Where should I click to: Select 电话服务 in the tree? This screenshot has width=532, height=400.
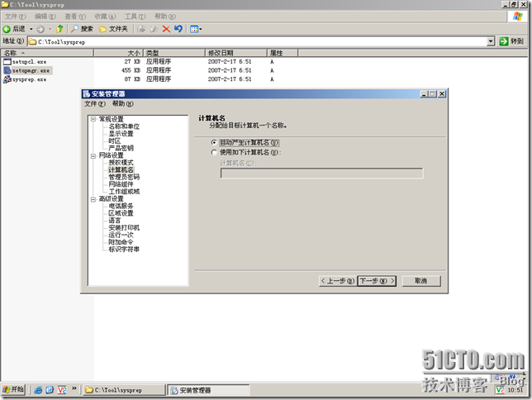click(x=121, y=206)
